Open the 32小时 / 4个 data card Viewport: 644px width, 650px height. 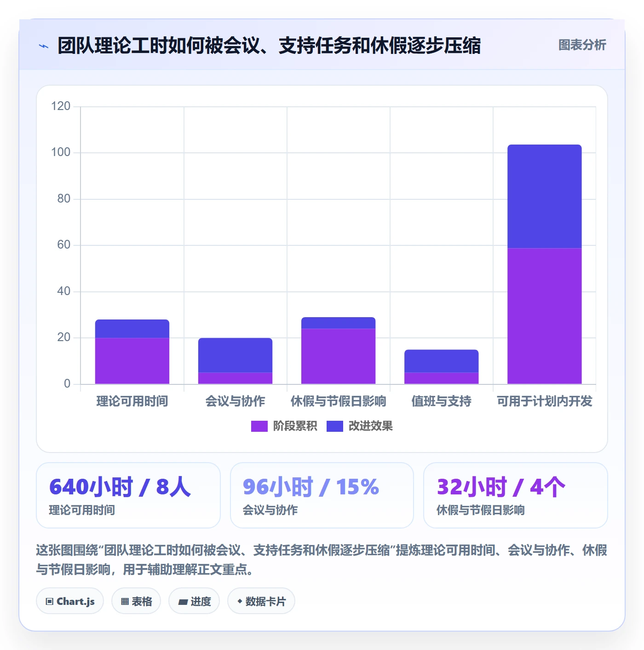516,495
